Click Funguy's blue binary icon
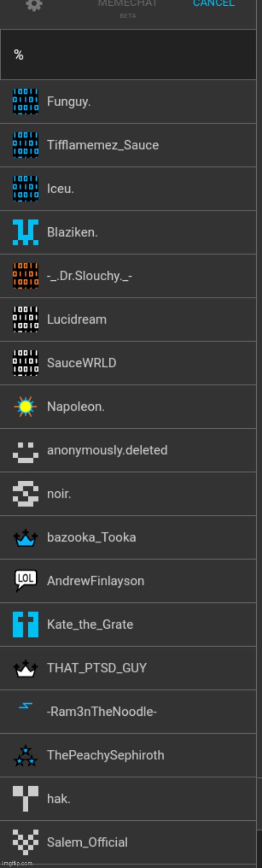Image resolution: width=262 pixels, height=868 pixels. [26, 101]
